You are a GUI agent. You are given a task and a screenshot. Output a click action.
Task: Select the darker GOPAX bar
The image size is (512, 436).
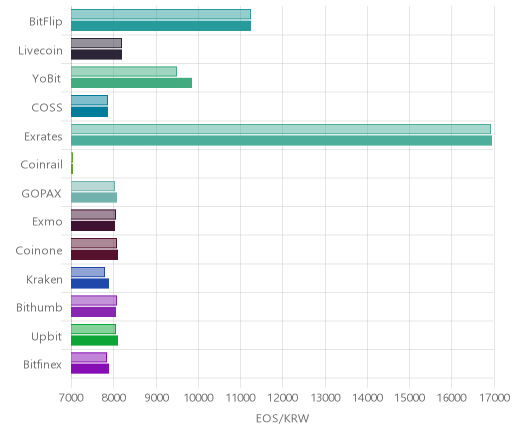click(x=94, y=198)
